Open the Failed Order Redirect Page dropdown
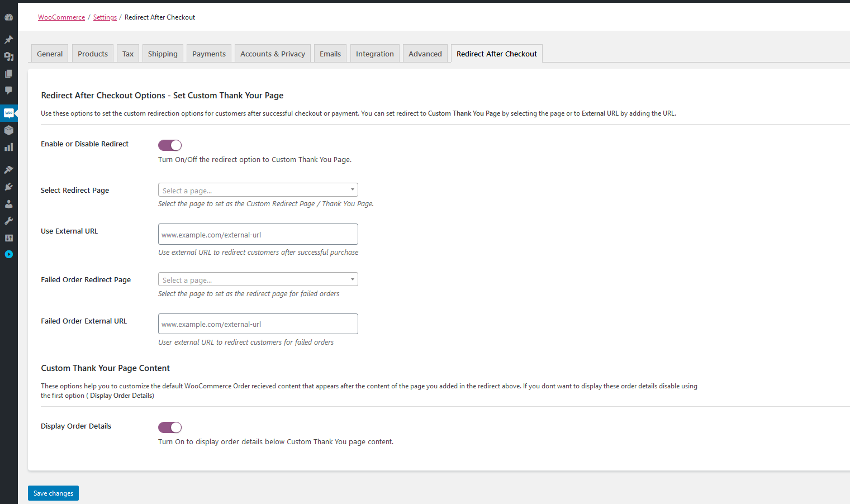The image size is (850, 504). pos(258,279)
